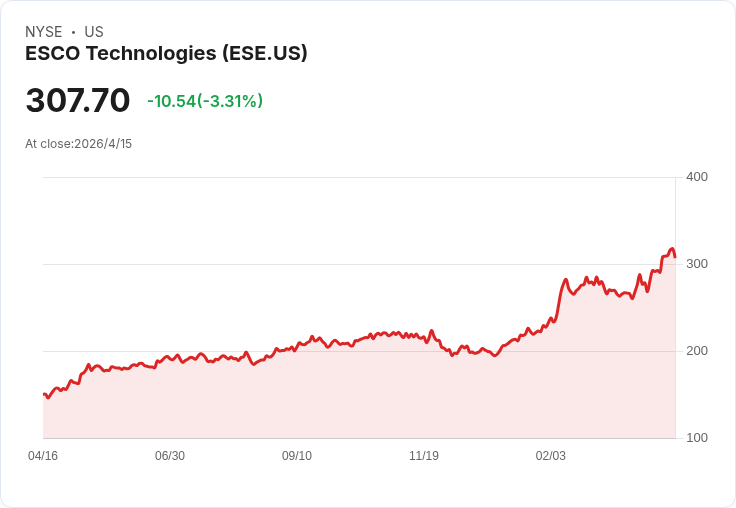Click the NYSE exchange label
The image size is (736, 508).
(x=44, y=32)
